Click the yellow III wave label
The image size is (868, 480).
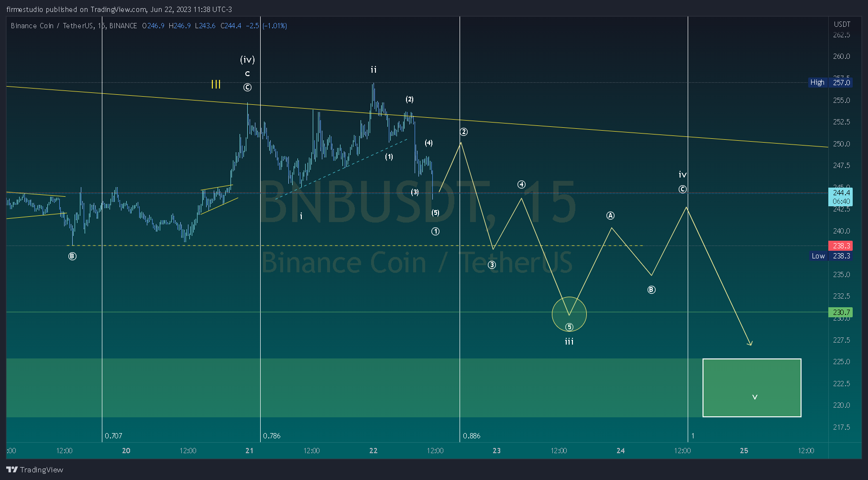[216, 85]
